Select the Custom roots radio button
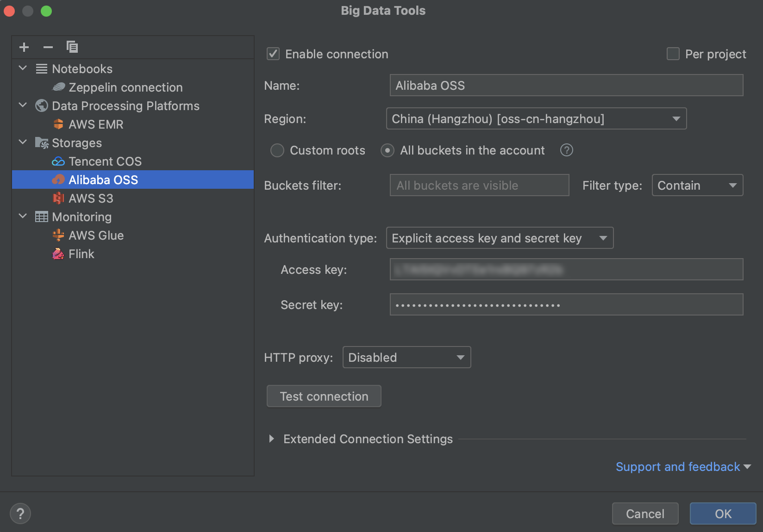 click(x=277, y=150)
